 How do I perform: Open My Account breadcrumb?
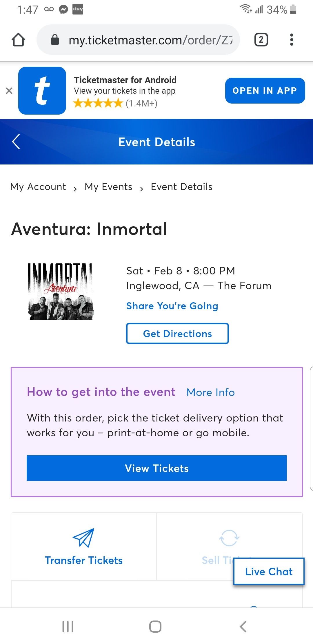tap(38, 187)
